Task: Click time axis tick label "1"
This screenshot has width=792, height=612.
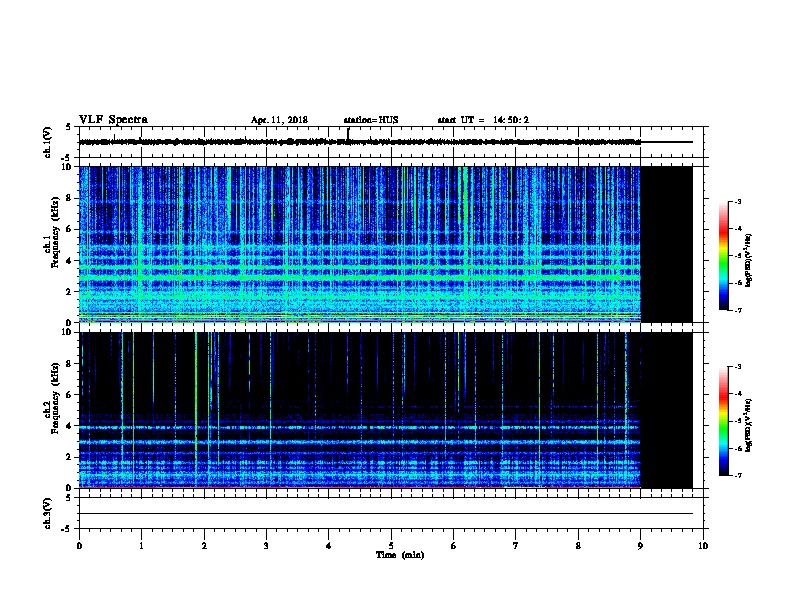Action: (141, 545)
